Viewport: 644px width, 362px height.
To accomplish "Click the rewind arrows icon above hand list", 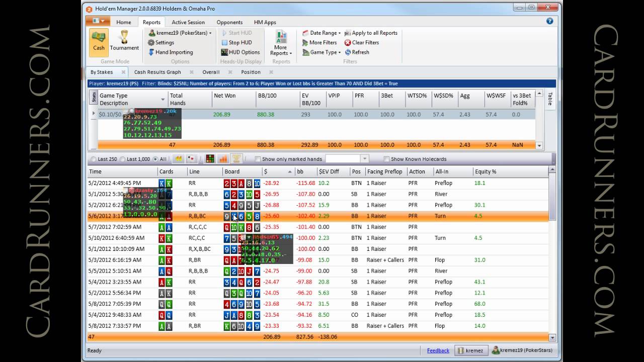I will click(x=178, y=159).
